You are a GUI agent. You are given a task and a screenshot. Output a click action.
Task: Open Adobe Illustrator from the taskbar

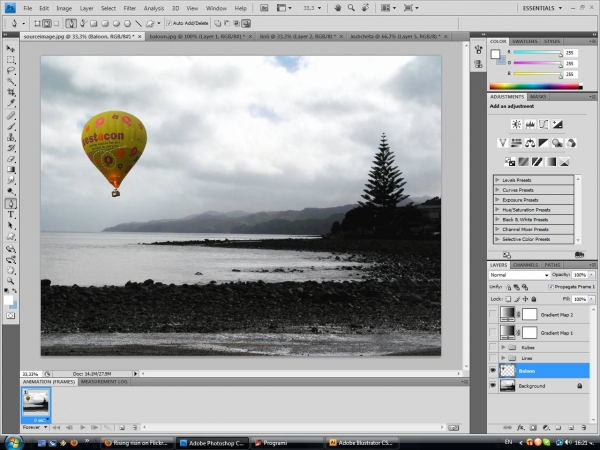click(362, 443)
